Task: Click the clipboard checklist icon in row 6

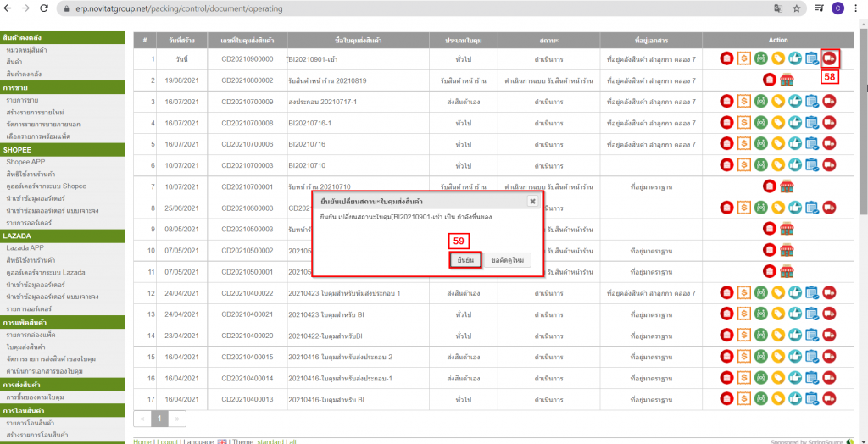Action: [x=811, y=164]
